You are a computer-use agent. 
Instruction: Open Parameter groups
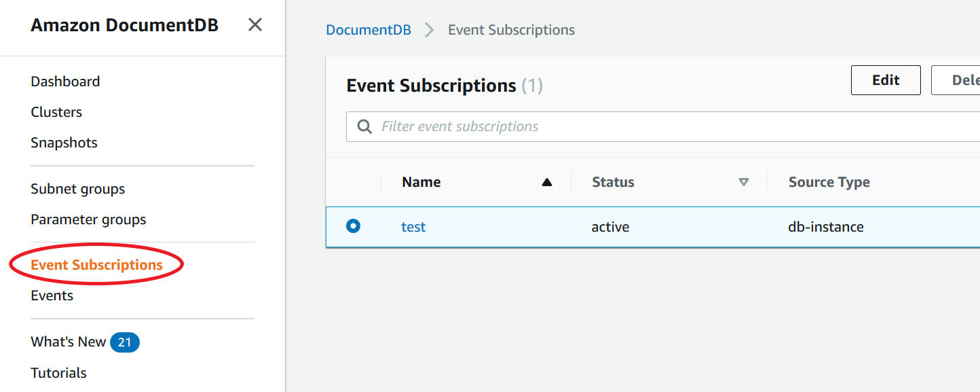88,219
